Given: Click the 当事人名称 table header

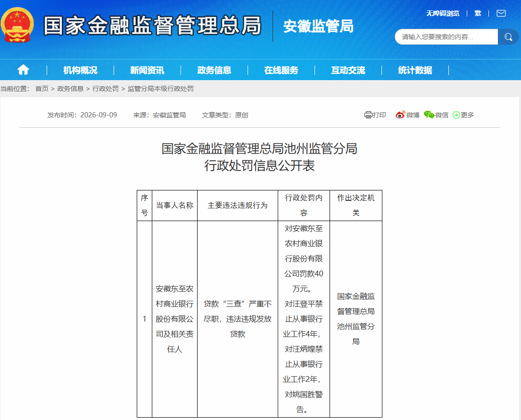Looking at the screenshot, I should click(175, 206).
